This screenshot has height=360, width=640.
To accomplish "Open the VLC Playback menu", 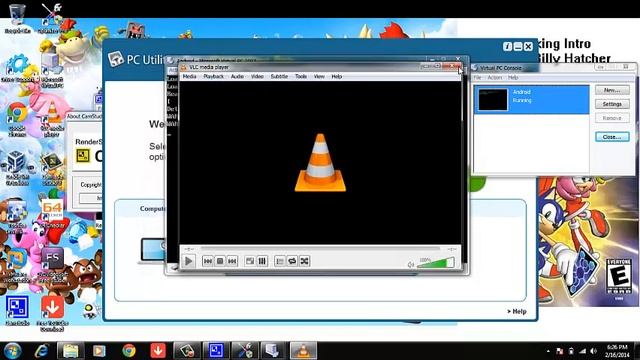I will pos(213,76).
